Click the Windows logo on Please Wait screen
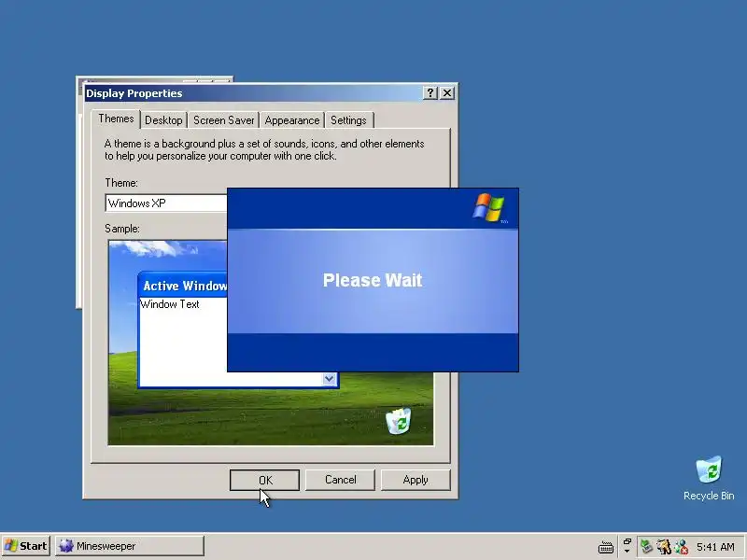This screenshot has width=747, height=560. pos(488,207)
